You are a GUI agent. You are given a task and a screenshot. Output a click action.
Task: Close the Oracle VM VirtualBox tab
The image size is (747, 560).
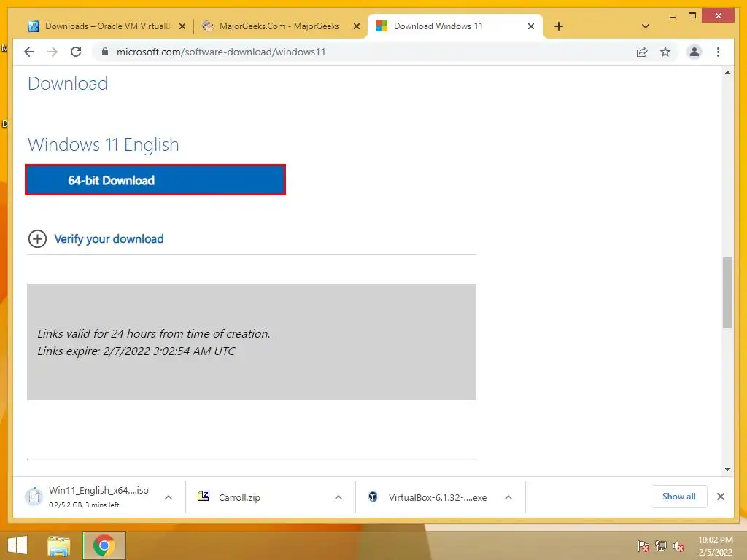[x=182, y=26]
